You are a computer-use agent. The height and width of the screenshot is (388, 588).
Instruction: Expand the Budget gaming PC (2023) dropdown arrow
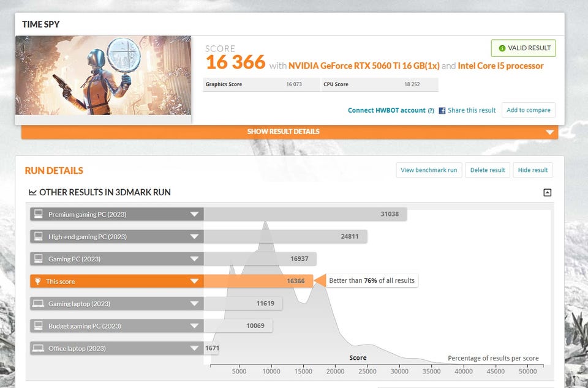click(x=194, y=326)
